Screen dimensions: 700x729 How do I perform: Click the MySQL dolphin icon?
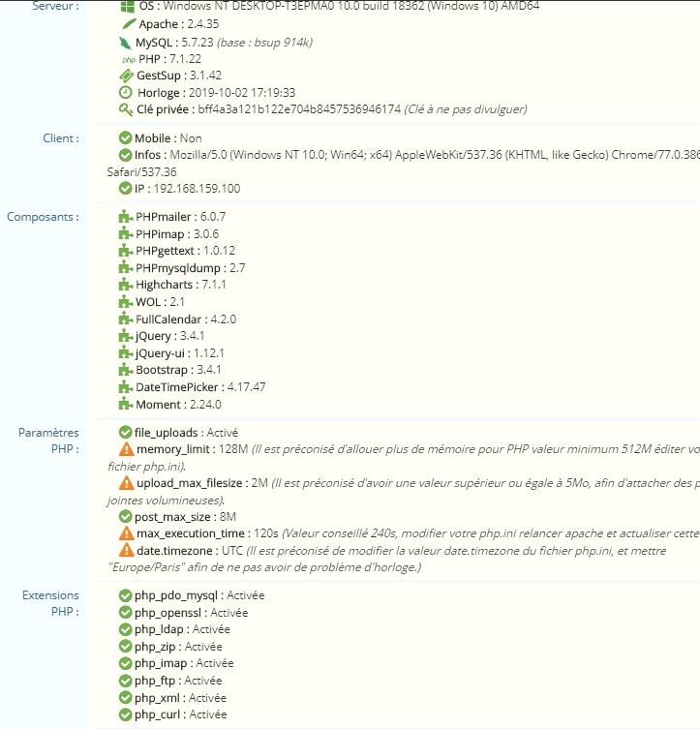pos(125,43)
